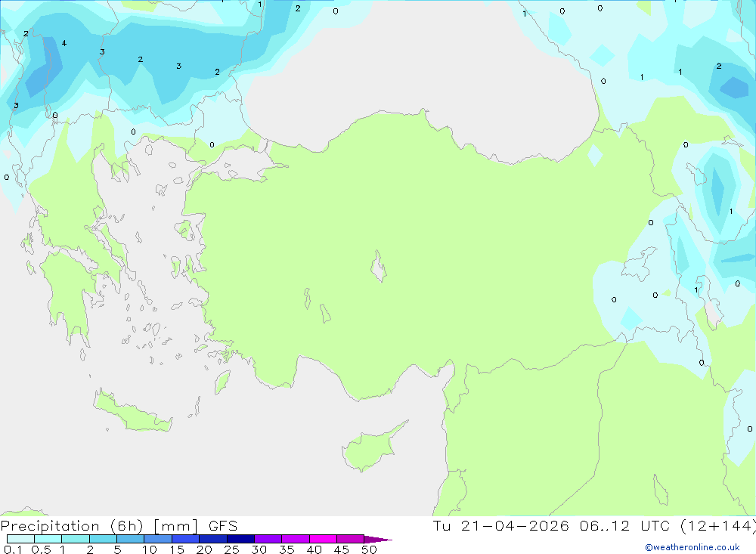Pick the 1–2 mm legend color swatch
This screenshot has width=756, height=554.
click(76, 539)
